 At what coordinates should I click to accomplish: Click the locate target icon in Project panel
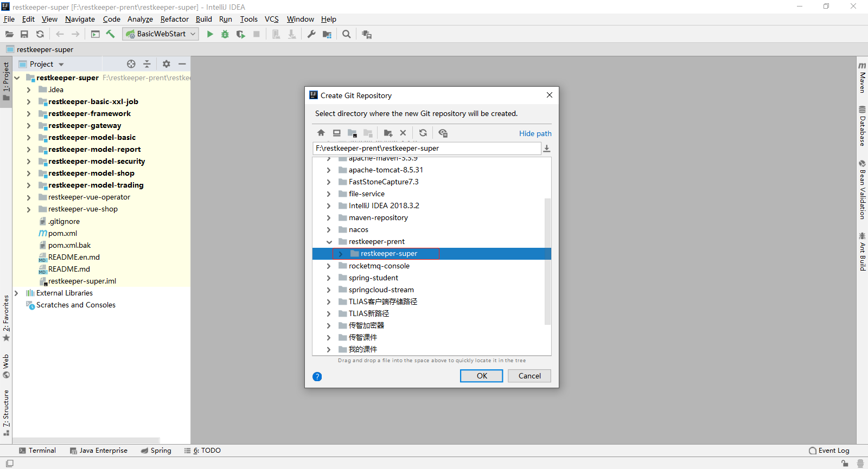point(131,64)
